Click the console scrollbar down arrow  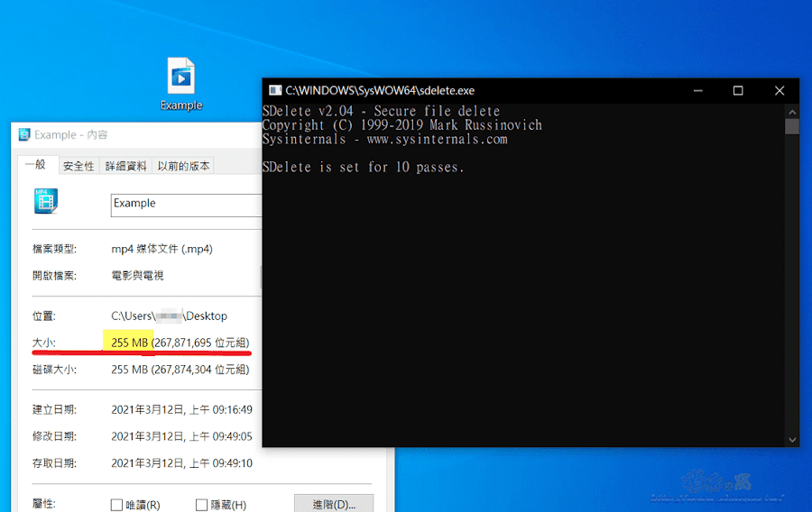tap(792, 440)
